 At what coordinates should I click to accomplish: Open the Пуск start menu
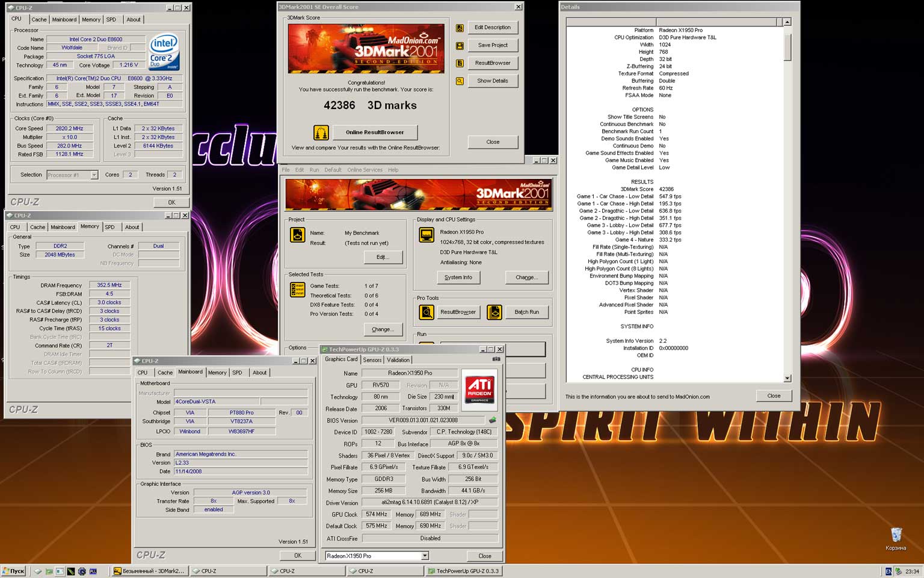click(13, 571)
